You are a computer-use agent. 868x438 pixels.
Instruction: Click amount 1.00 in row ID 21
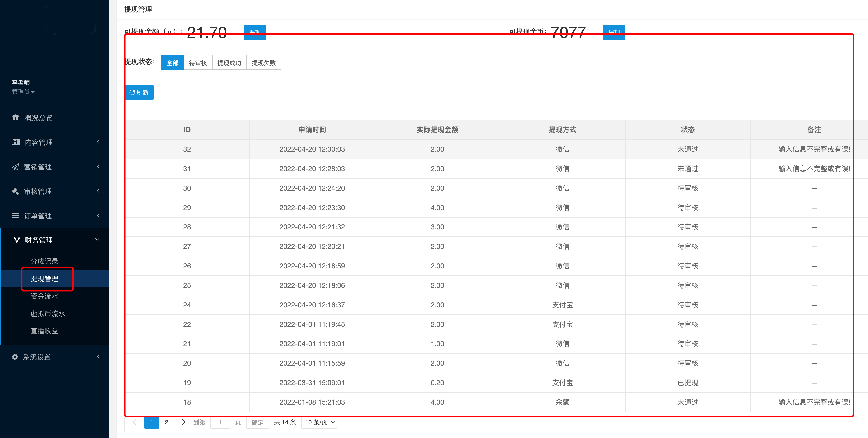pos(437,344)
